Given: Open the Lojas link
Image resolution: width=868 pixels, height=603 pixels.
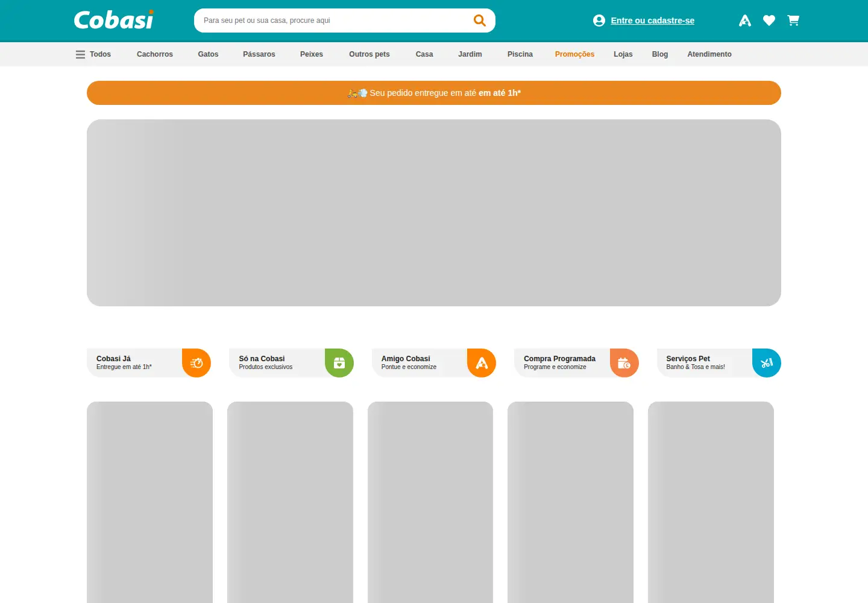Looking at the screenshot, I should (623, 54).
